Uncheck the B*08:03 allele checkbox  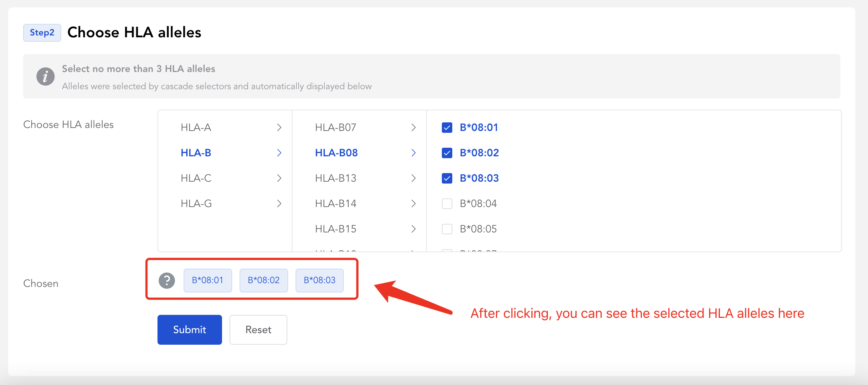coord(447,178)
